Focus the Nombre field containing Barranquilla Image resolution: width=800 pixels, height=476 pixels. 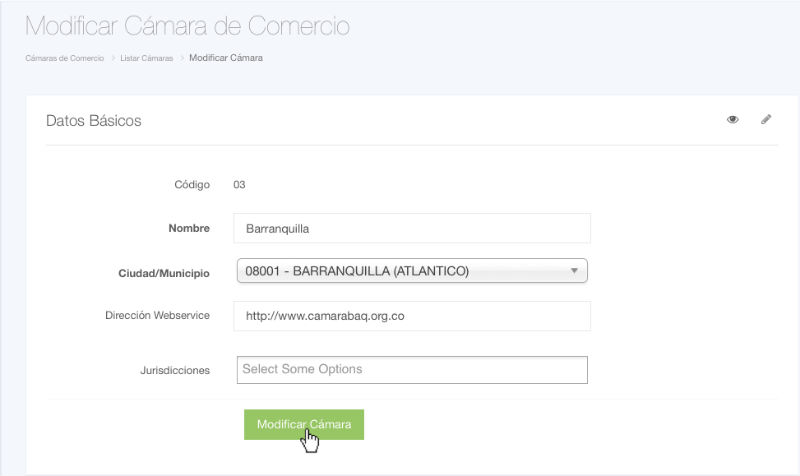click(411, 228)
